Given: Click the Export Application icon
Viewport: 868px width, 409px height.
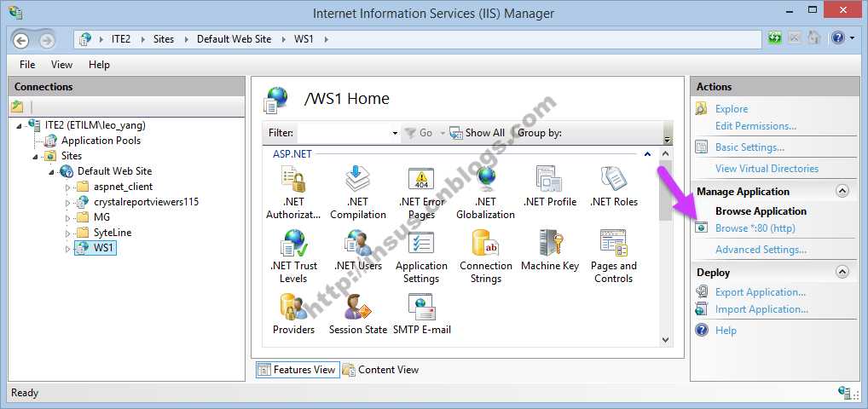Looking at the screenshot, I should coord(702,291).
